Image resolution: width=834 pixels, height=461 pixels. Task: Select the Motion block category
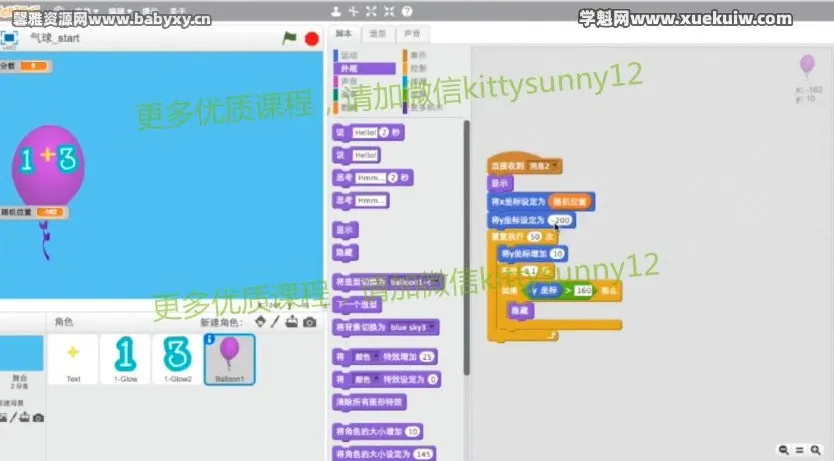pyautogui.click(x=363, y=56)
